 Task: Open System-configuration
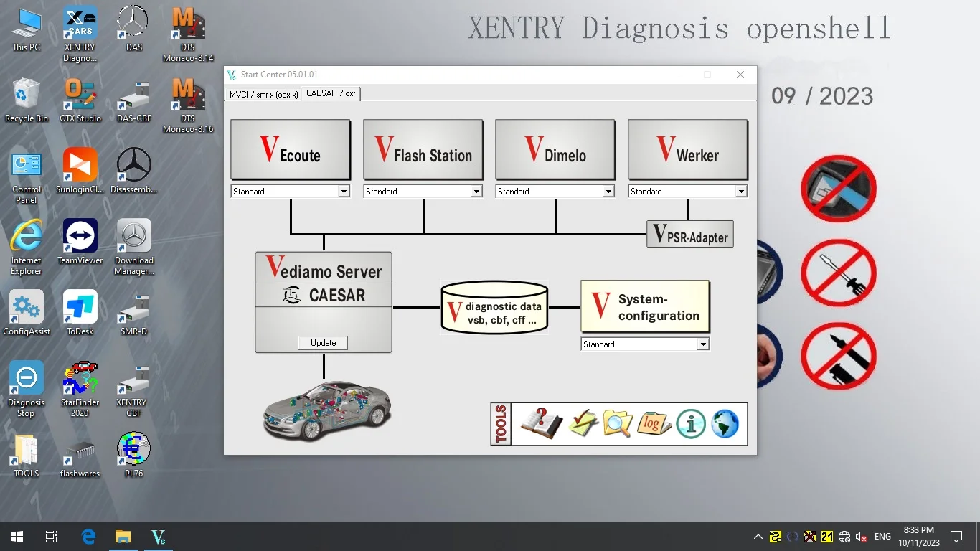pyautogui.click(x=645, y=307)
